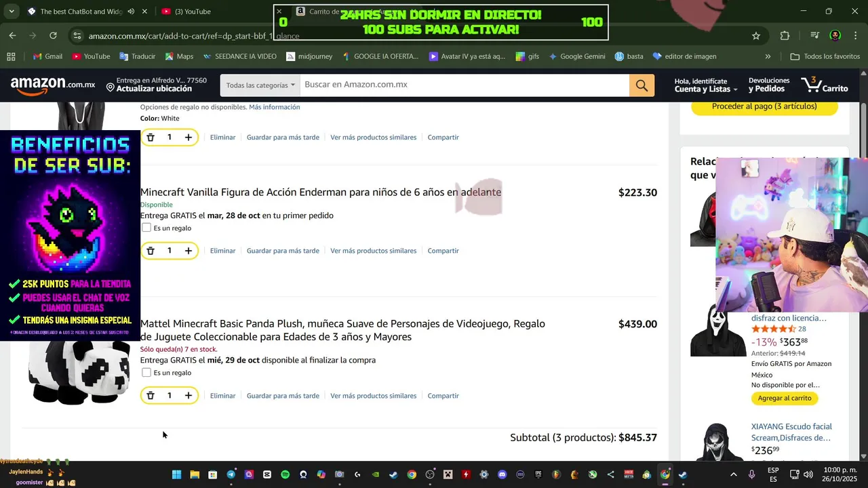Delete the Enderman figure using trash icon
The image size is (868, 488).
pyautogui.click(x=151, y=251)
